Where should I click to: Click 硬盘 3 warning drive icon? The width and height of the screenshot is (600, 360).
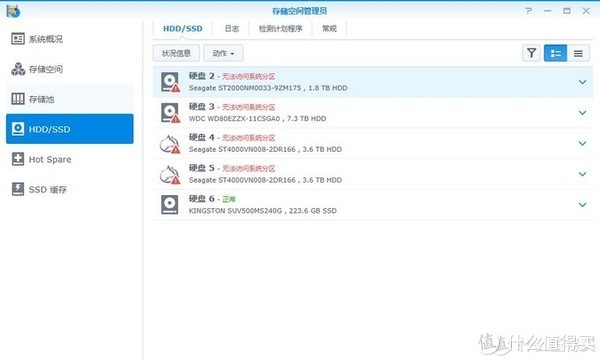[170, 112]
